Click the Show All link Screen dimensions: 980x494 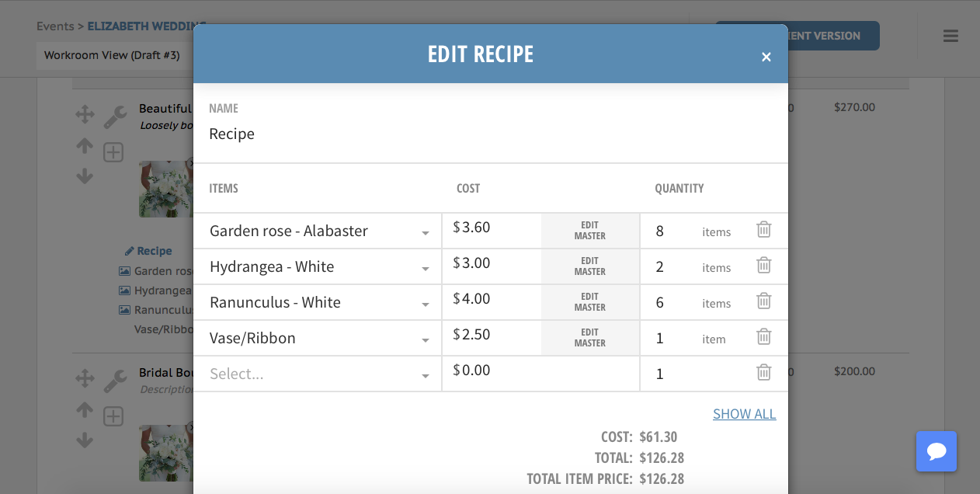point(744,414)
